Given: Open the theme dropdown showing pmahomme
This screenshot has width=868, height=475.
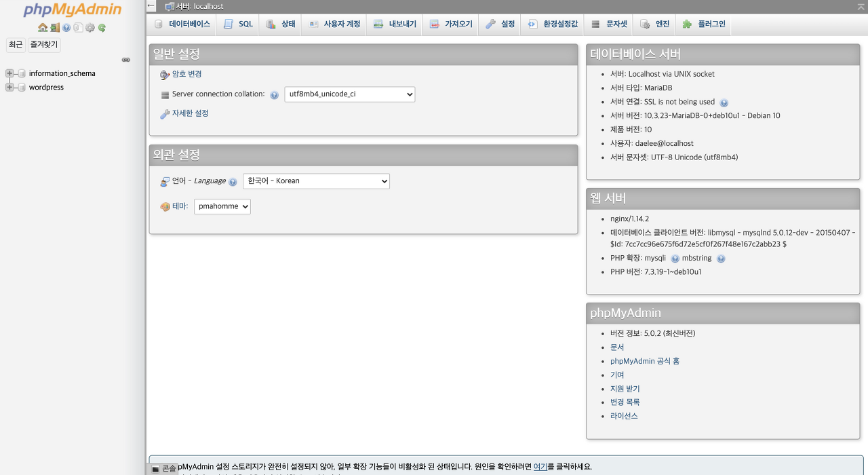Looking at the screenshot, I should tap(222, 206).
